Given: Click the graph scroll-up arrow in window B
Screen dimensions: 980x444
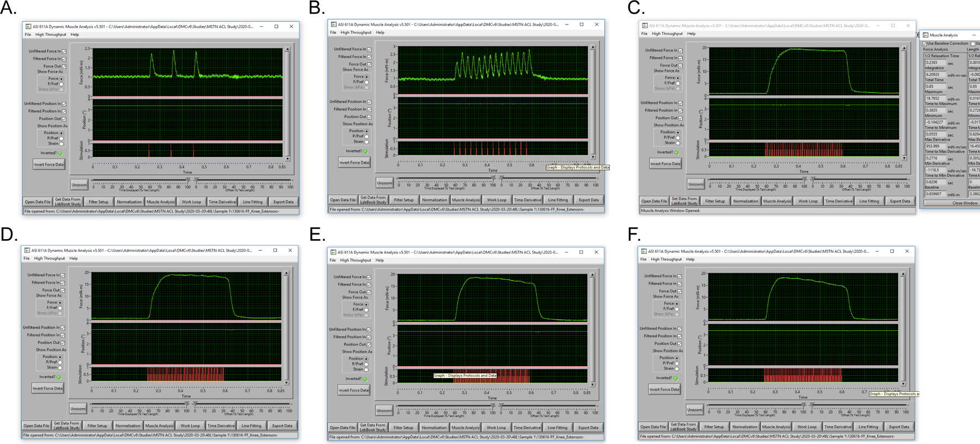Looking at the screenshot, I should (593, 47).
